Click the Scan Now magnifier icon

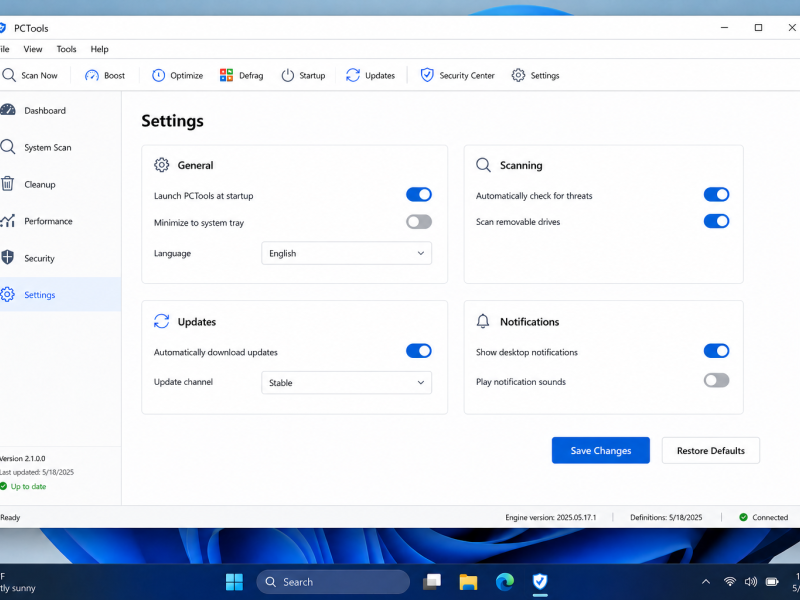pyautogui.click(x=9, y=76)
